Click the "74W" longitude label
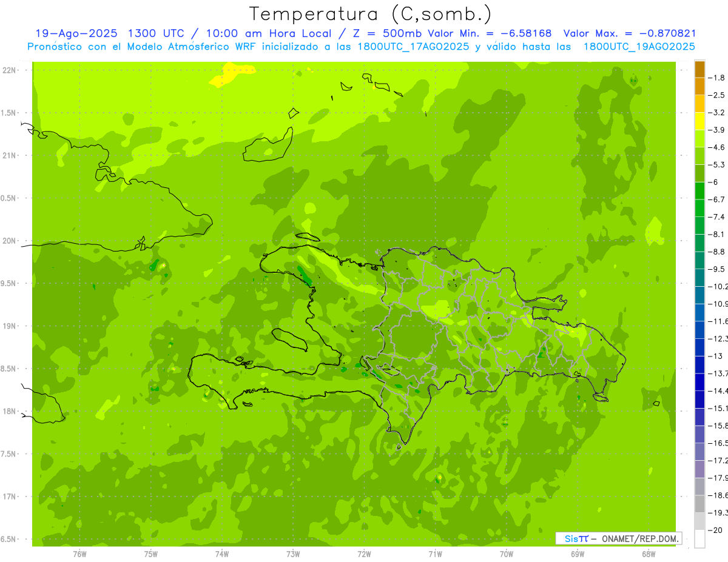The height and width of the screenshot is (562, 728). click(222, 554)
